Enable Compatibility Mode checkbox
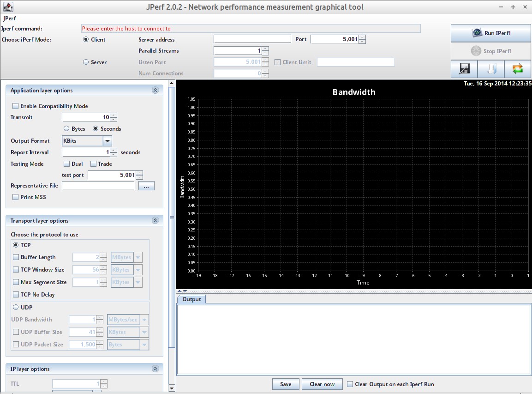The width and height of the screenshot is (532, 394). click(x=16, y=106)
